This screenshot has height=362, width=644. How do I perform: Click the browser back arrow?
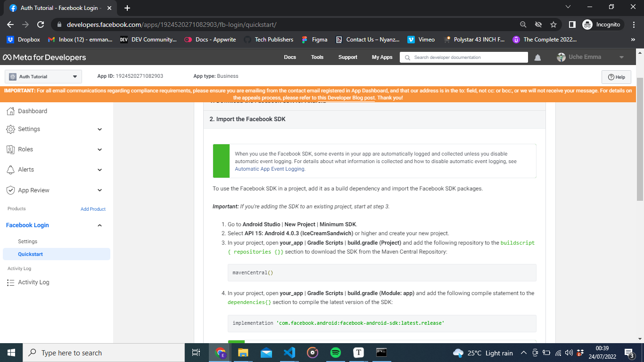pos(10,25)
